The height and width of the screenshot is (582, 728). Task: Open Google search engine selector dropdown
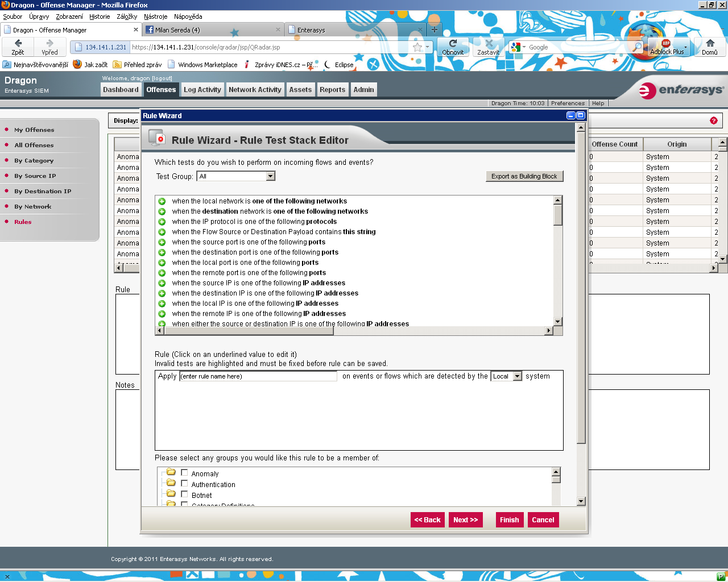[x=518, y=47]
